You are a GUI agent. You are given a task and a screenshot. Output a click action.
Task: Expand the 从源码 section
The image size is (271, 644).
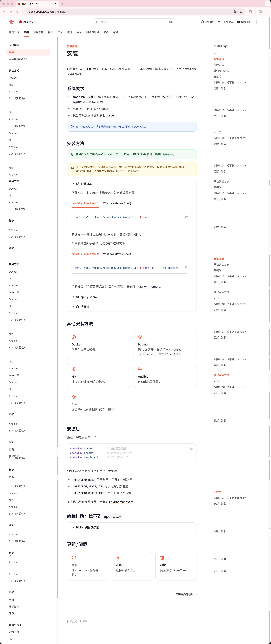point(84,307)
